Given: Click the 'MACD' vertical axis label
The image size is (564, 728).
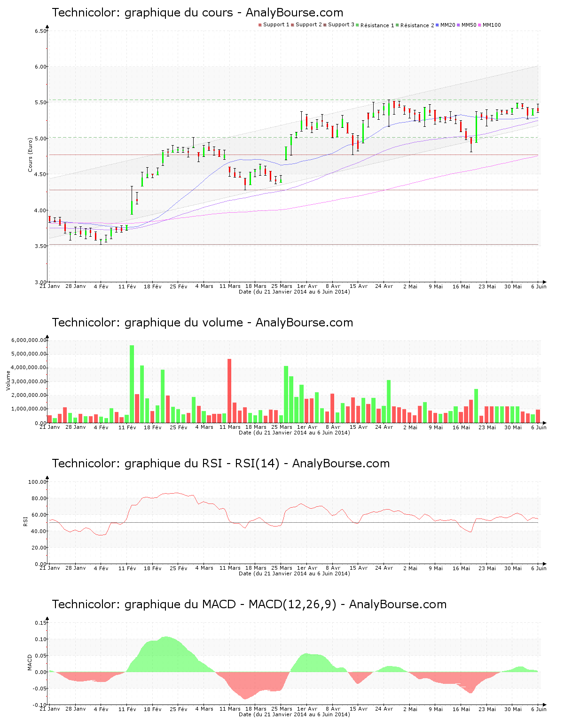Looking at the screenshot, I should [30, 662].
